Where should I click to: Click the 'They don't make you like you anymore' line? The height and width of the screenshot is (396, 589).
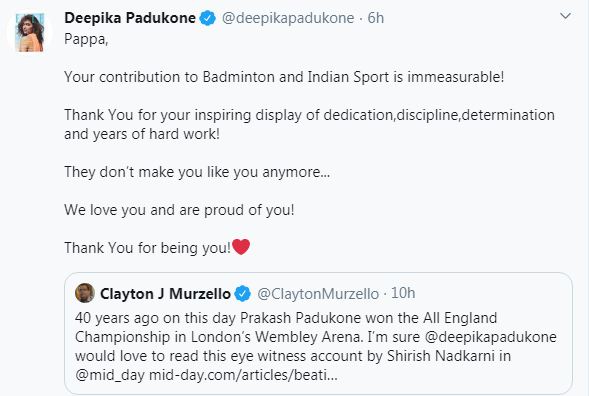tap(197, 172)
